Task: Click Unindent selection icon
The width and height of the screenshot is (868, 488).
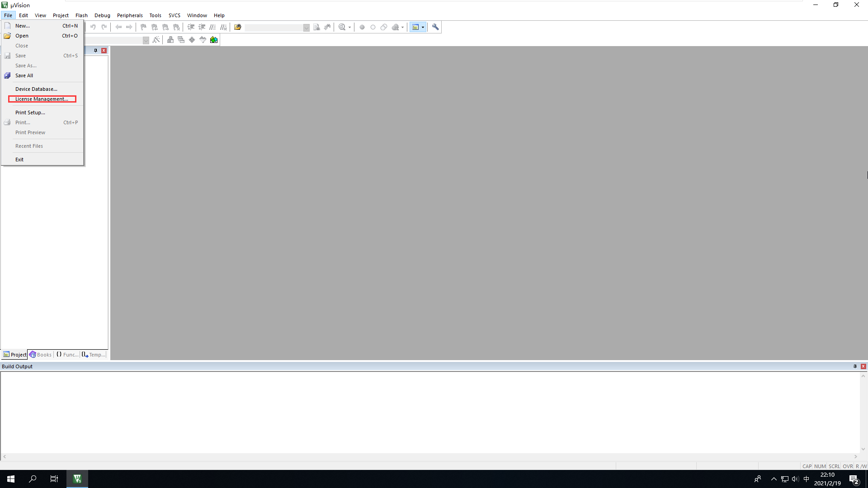Action: point(202,27)
